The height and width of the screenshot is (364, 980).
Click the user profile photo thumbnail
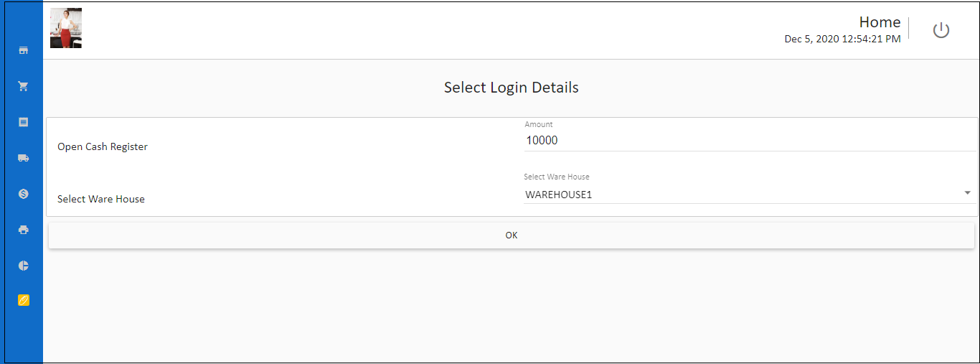pyautogui.click(x=66, y=28)
